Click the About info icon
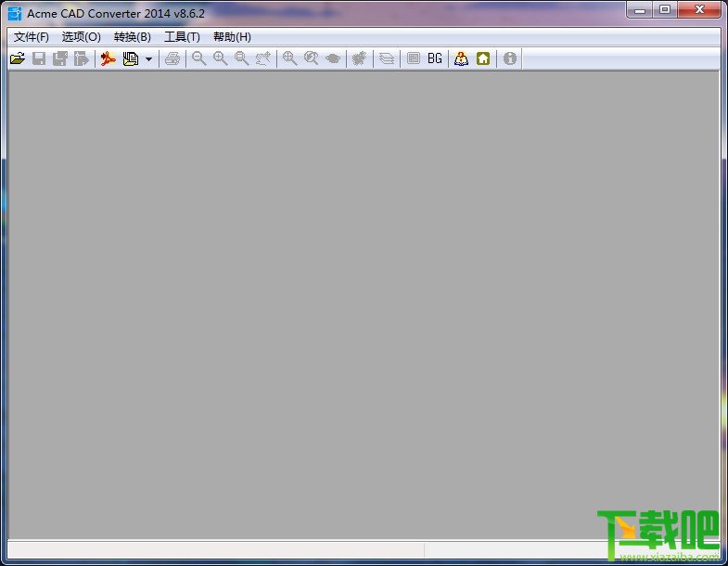Screen dimensions: 728x566 pos(510,58)
